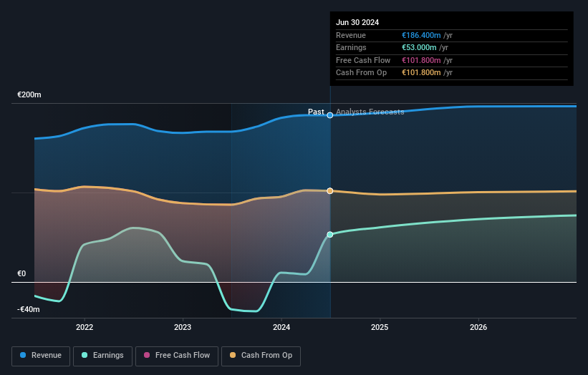The width and height of the screenshot is (588, 375).
Task: Click the 2024 x-axis label
Action: pyautogui.click(x=281, y=327)
